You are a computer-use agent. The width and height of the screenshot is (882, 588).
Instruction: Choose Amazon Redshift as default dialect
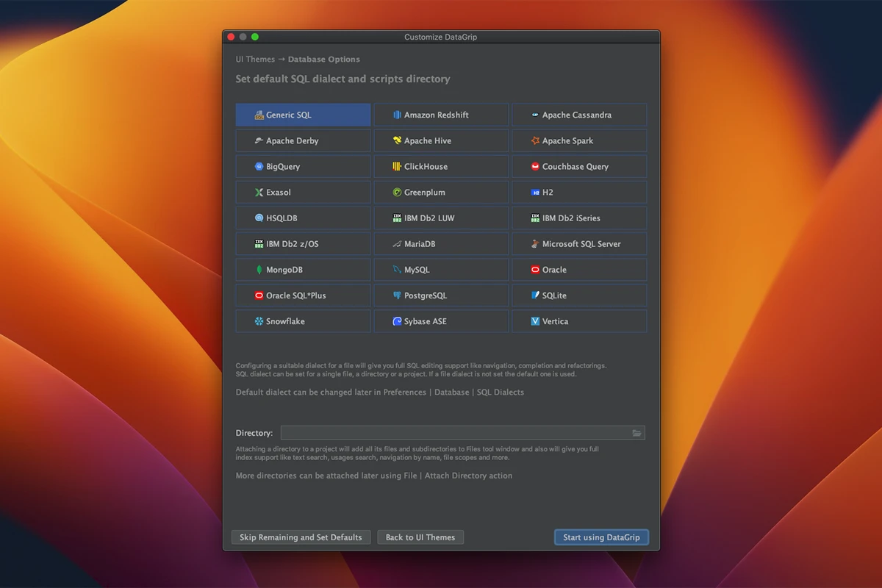click(440, 115)
